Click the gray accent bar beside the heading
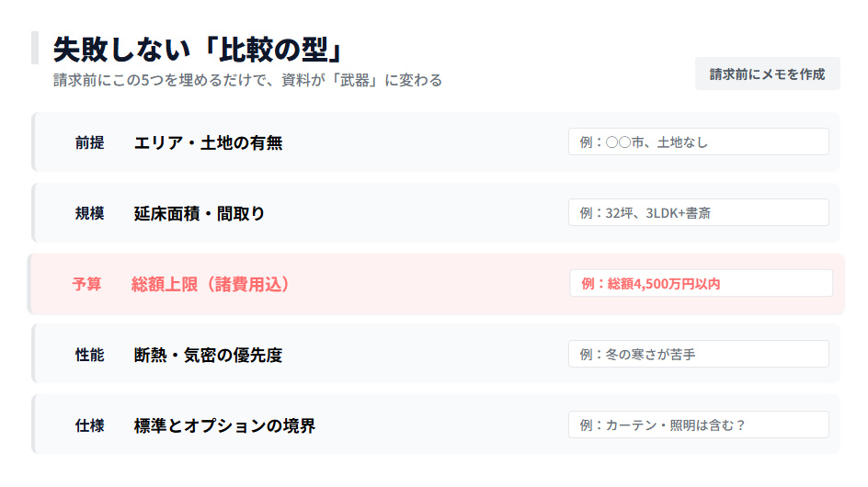The height and width of the screenshot is (487, 868). (x=34, y=48)
